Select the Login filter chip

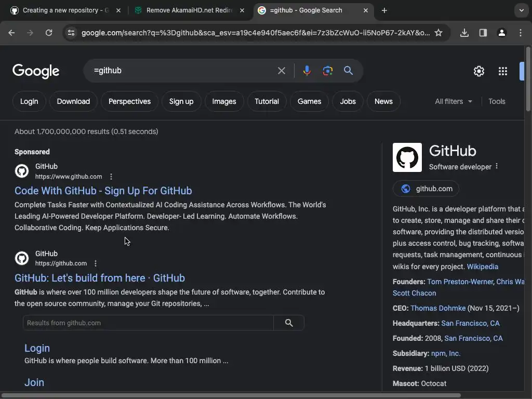click(29, 101)
